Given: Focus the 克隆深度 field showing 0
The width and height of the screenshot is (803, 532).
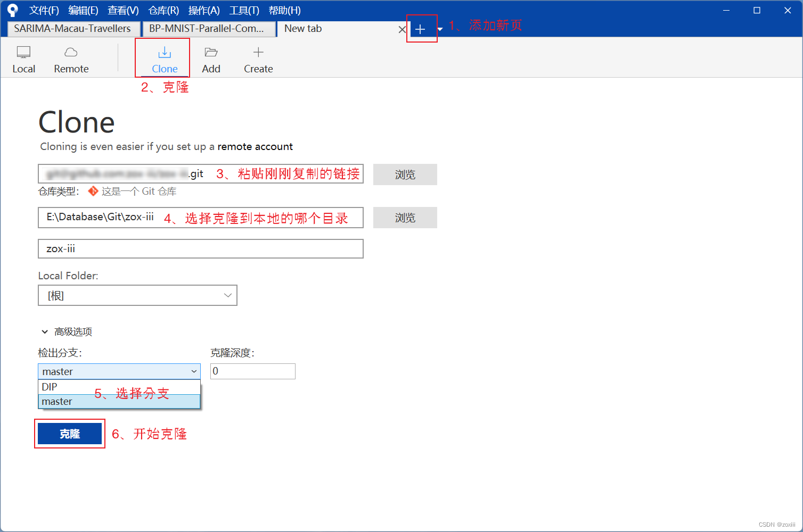Looking at the screenshot, I should point(253,371).
